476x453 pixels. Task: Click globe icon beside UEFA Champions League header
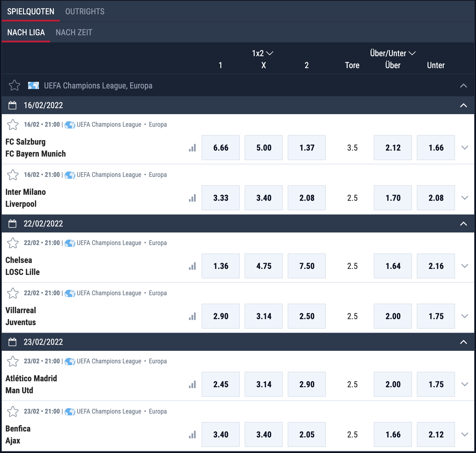pos(33,86)
